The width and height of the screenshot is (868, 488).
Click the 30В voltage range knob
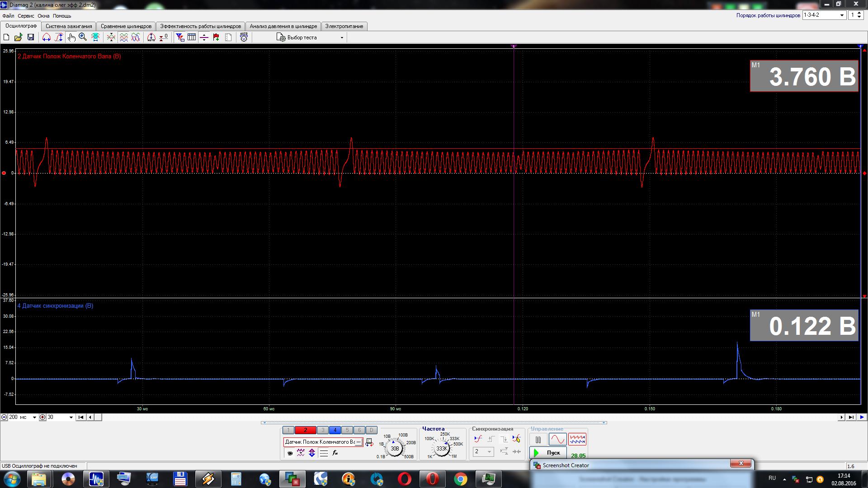(x=395, y=448)
